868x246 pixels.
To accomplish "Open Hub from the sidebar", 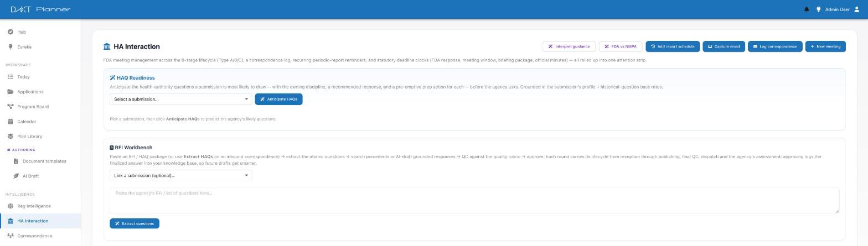I will (40, 32).
